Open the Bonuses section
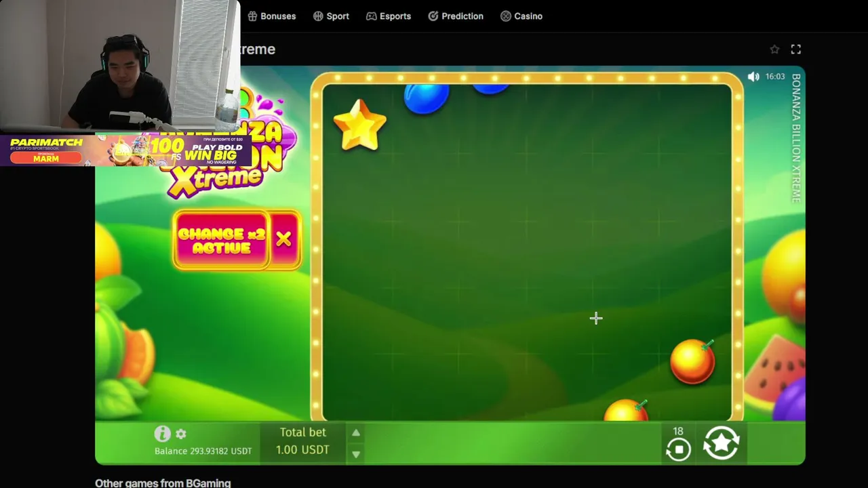 (x=271, y=16)
